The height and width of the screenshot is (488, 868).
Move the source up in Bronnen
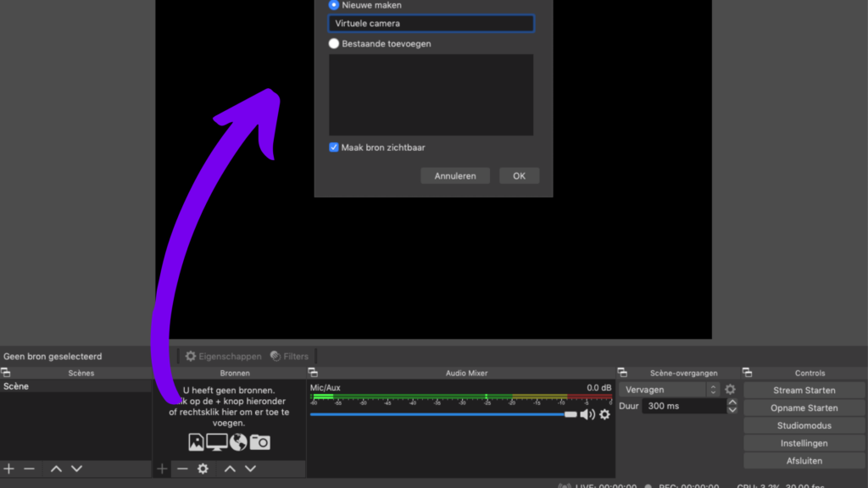230,469
